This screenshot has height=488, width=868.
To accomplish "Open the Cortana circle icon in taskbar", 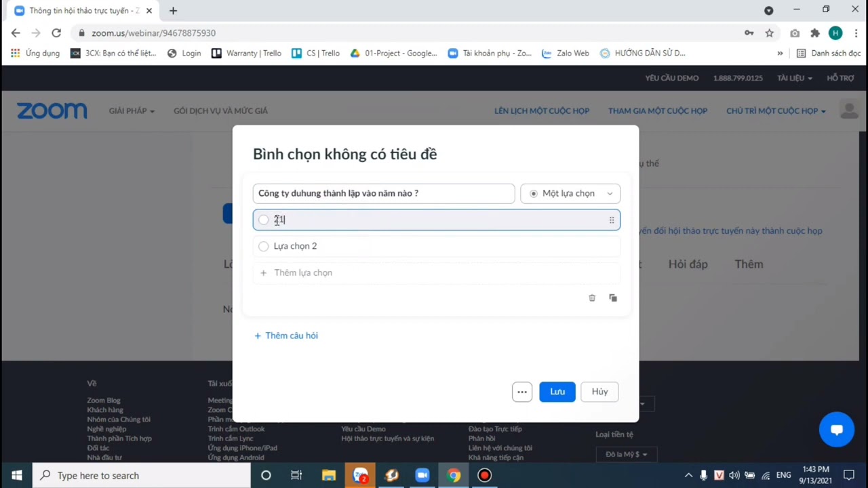I will (266, 475).
